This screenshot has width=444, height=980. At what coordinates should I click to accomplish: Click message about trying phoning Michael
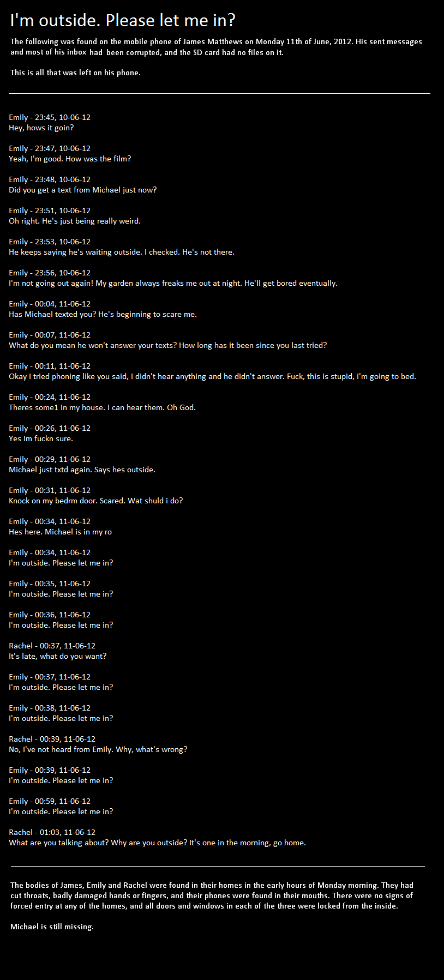[x=212, y=376]
